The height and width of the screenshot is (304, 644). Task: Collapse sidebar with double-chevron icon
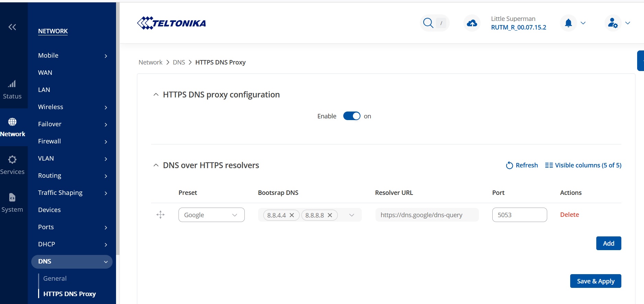point(12,27)
